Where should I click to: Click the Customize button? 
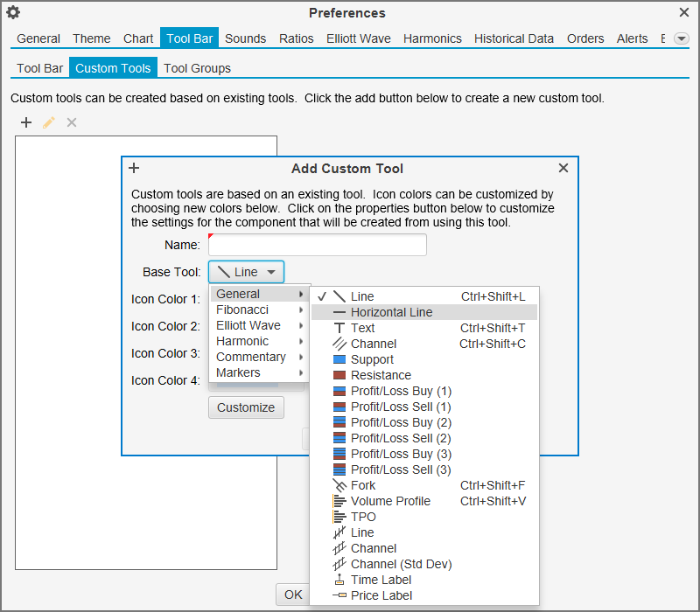[x=246, y=407]
